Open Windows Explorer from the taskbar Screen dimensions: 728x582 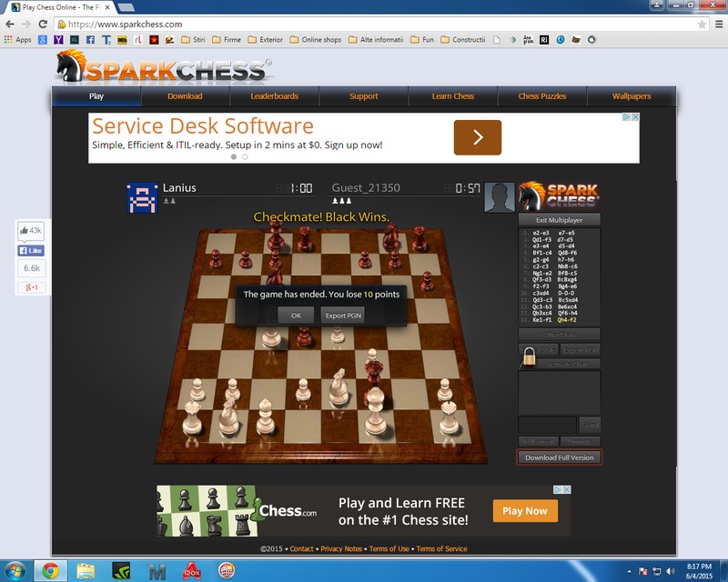tap(86, 571)
